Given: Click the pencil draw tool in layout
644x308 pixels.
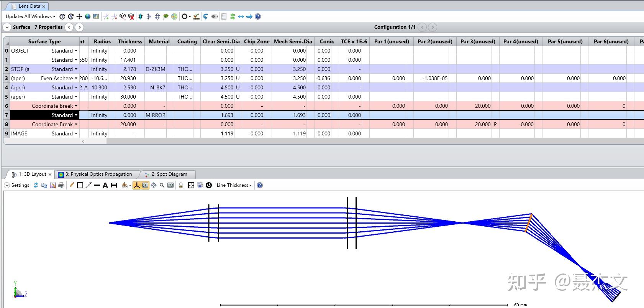Looking at the screenshot, I should pyautogui.click(x=72, y=185).
